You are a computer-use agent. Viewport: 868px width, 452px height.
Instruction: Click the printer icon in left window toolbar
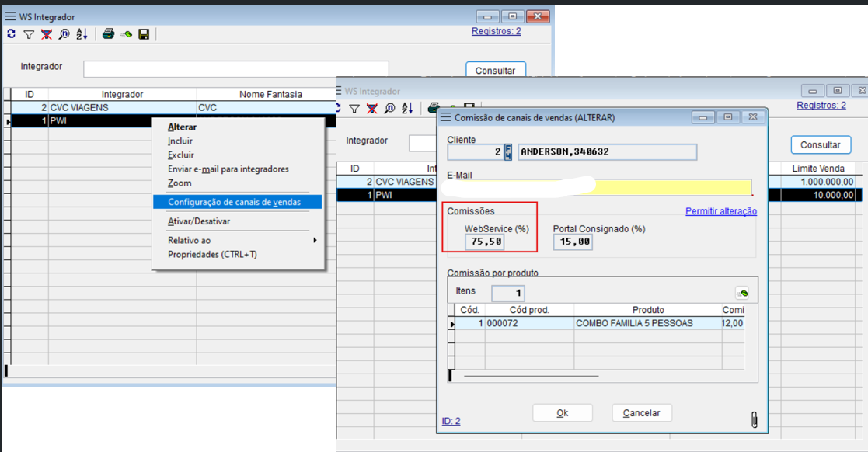(x=109, y=34)
